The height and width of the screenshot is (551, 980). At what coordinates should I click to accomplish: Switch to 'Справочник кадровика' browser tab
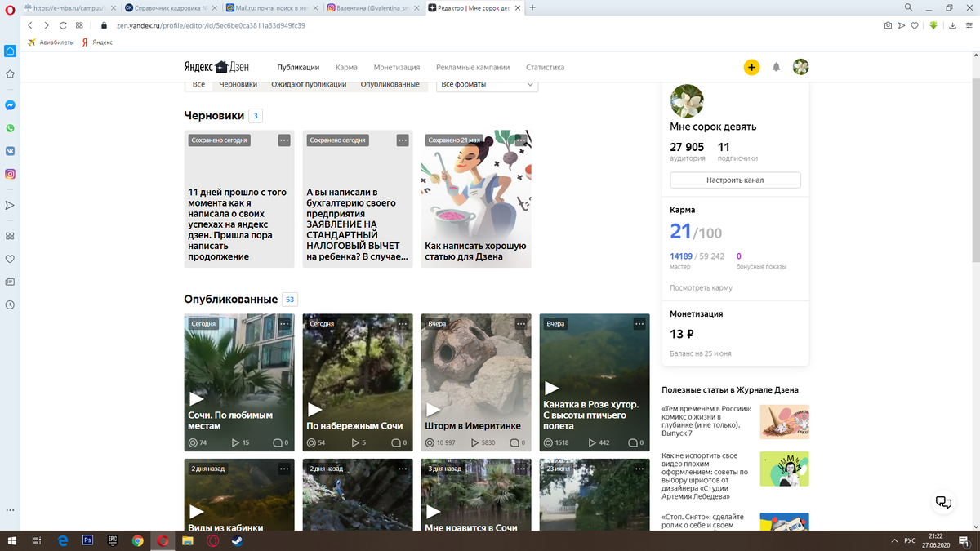171,7
